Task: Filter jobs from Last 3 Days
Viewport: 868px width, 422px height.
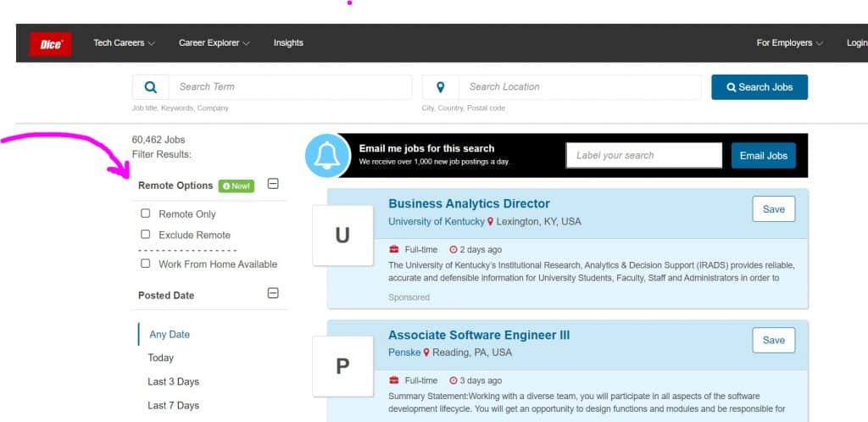Action: coord(173,381)
